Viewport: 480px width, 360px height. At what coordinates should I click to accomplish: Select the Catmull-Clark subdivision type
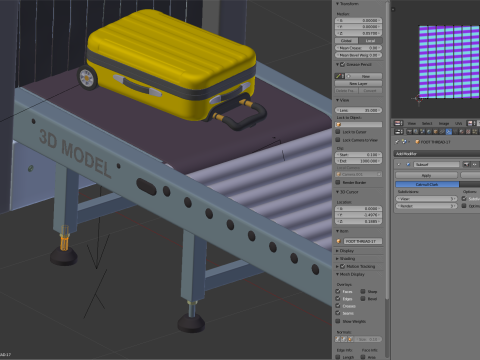tap(427, 184)
